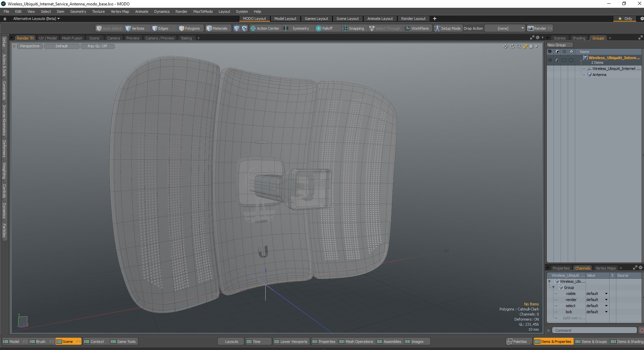
Task: Switch to the Model Layout tab
Action: [x=285, y=19]
